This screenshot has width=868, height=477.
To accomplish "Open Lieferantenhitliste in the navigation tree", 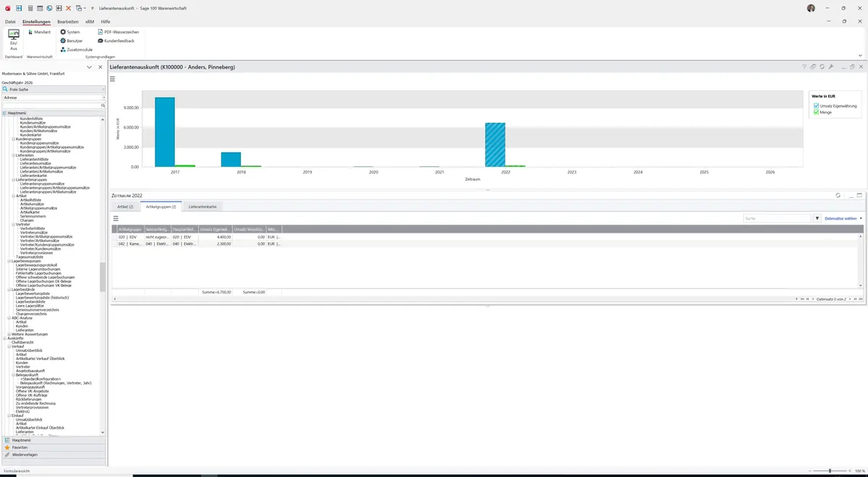I will coord(33,159).
